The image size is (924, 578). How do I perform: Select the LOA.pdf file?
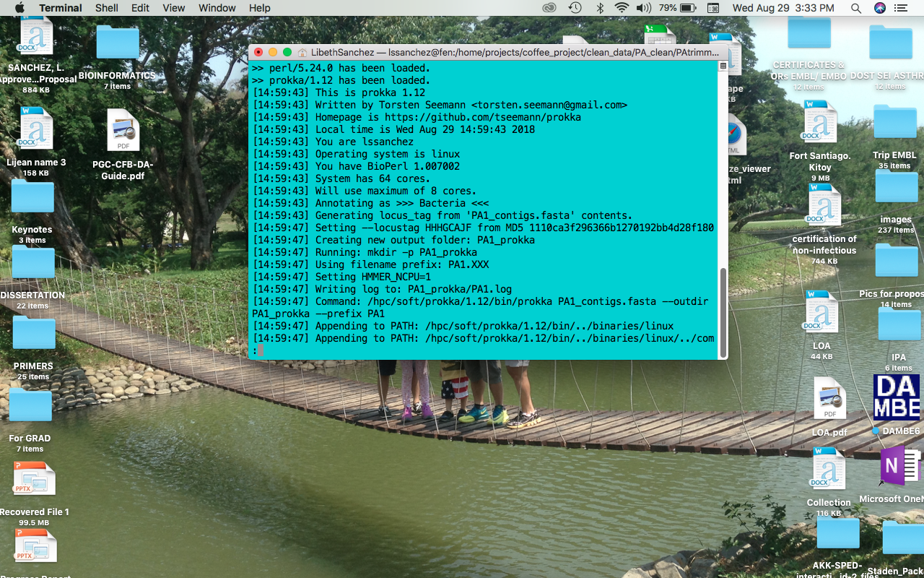coord(830,398)
